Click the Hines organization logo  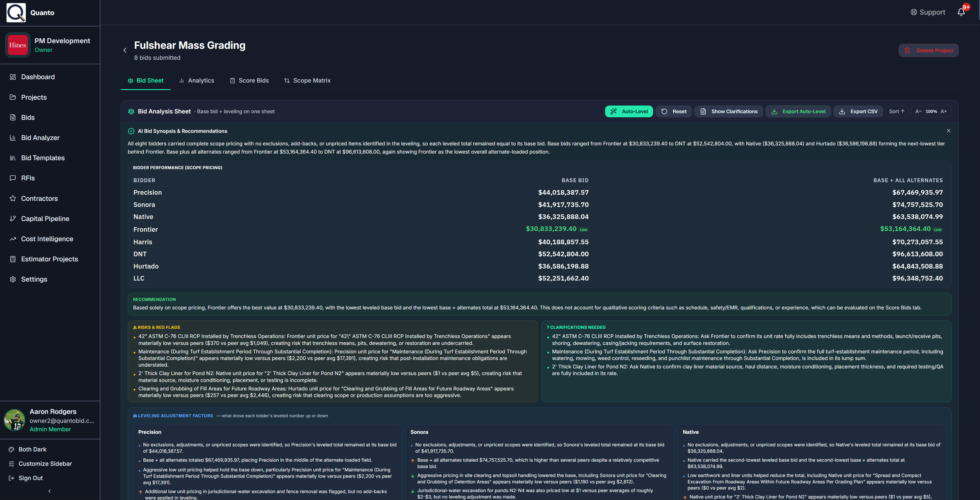tap(17, 45)
